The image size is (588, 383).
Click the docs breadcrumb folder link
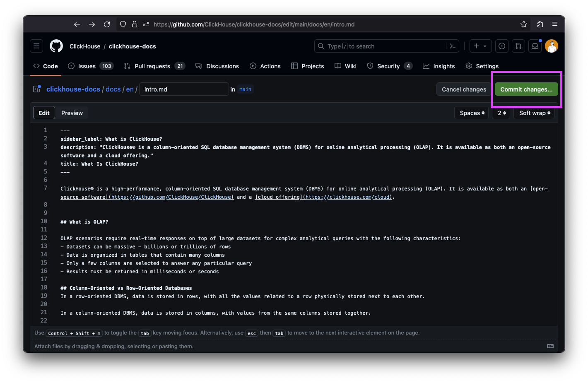pyautogui.click(x=113, y=89)
